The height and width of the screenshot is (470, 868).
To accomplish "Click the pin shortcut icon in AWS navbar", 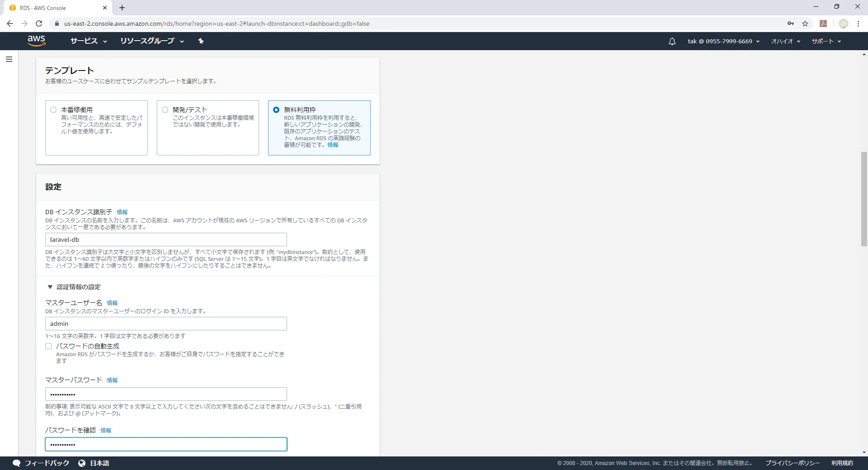I will pos(201,41).
